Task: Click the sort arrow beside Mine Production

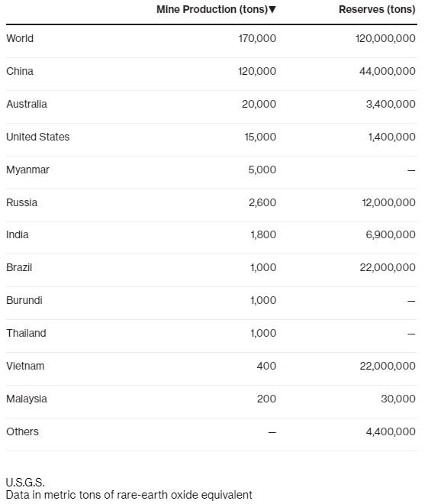Action: [x=272, y=10]
